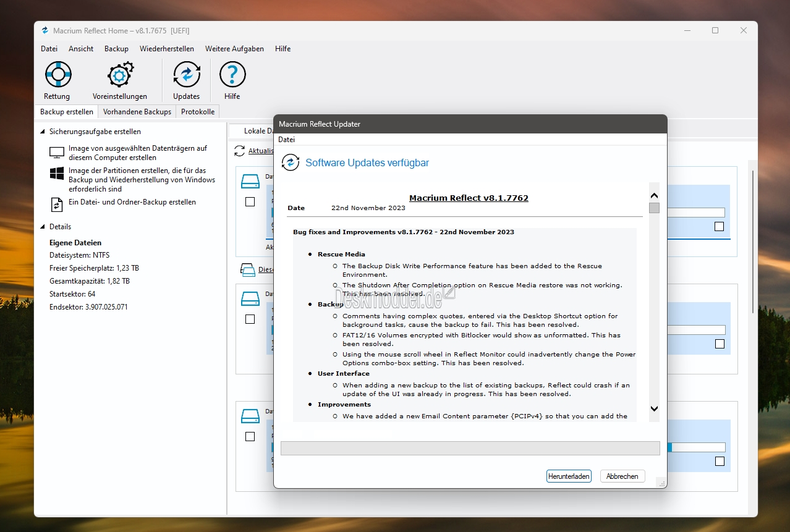Screen dimensions: 790x532
Task: Click the underlined Diese link below the top disk
Action: coord(266,269)
